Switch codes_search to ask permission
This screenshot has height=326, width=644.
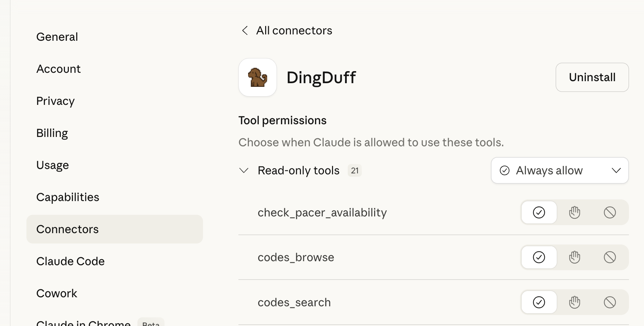[x=574, y=302]
